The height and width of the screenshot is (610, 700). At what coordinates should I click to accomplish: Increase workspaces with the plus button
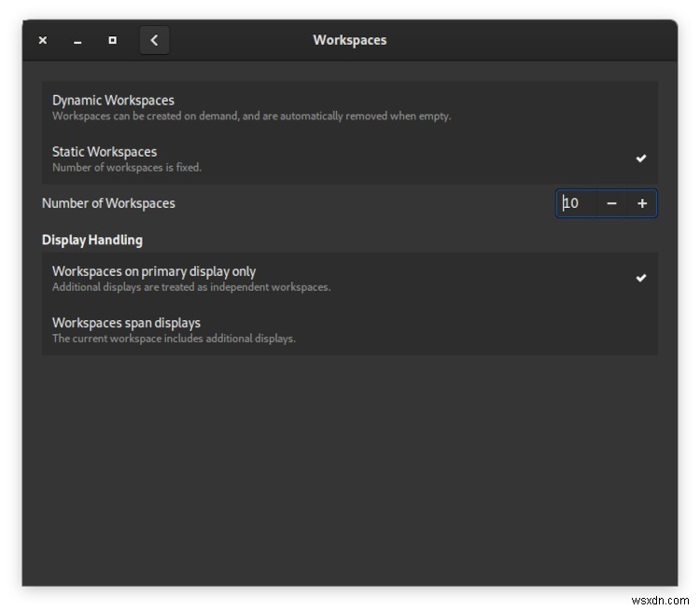tap(641, 203)
